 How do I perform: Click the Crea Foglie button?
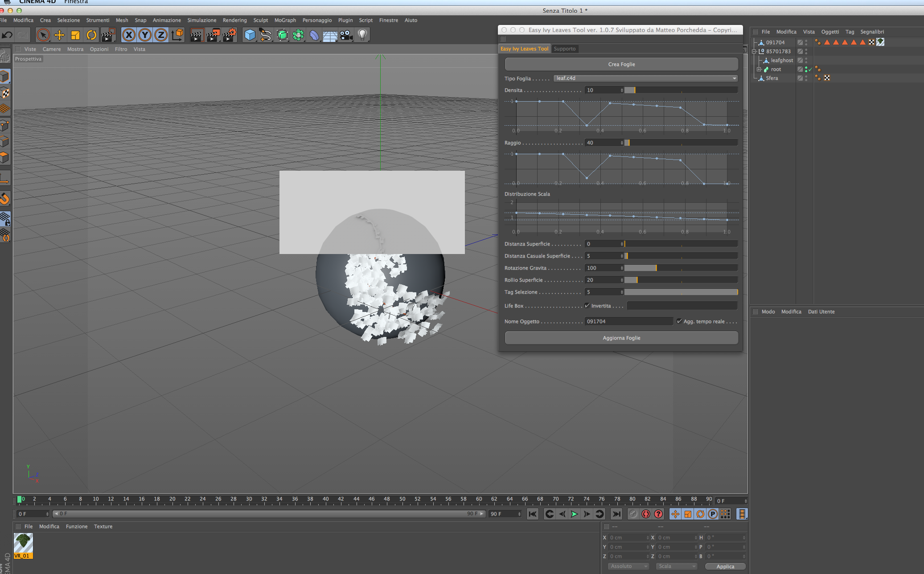pos(621,64)
